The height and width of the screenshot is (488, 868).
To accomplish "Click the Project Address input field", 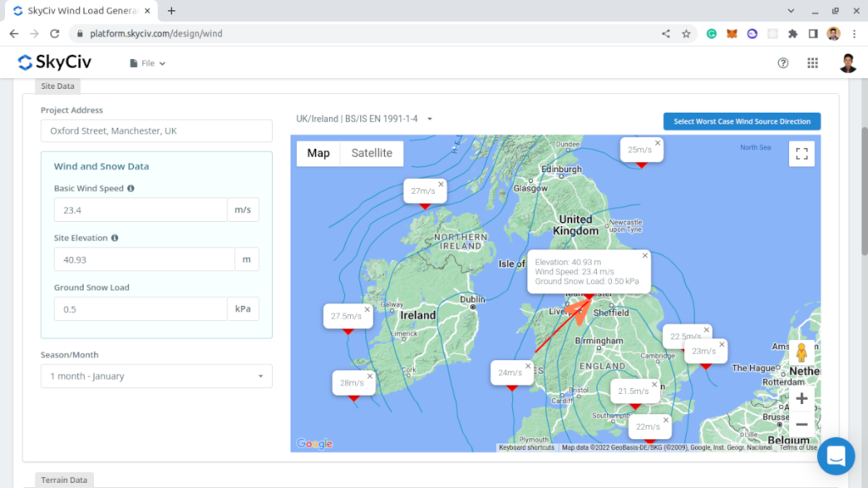I will pyautogui.click(x=157, y=131).
